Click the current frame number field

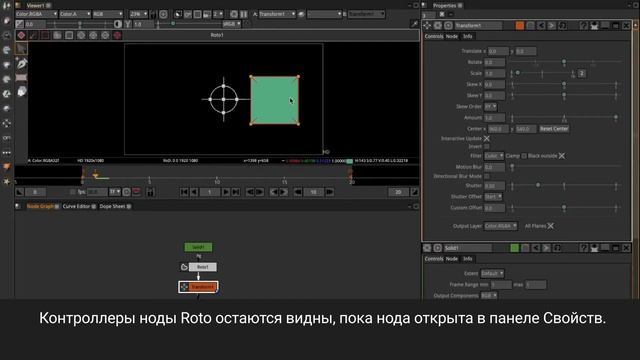point(210,192)
